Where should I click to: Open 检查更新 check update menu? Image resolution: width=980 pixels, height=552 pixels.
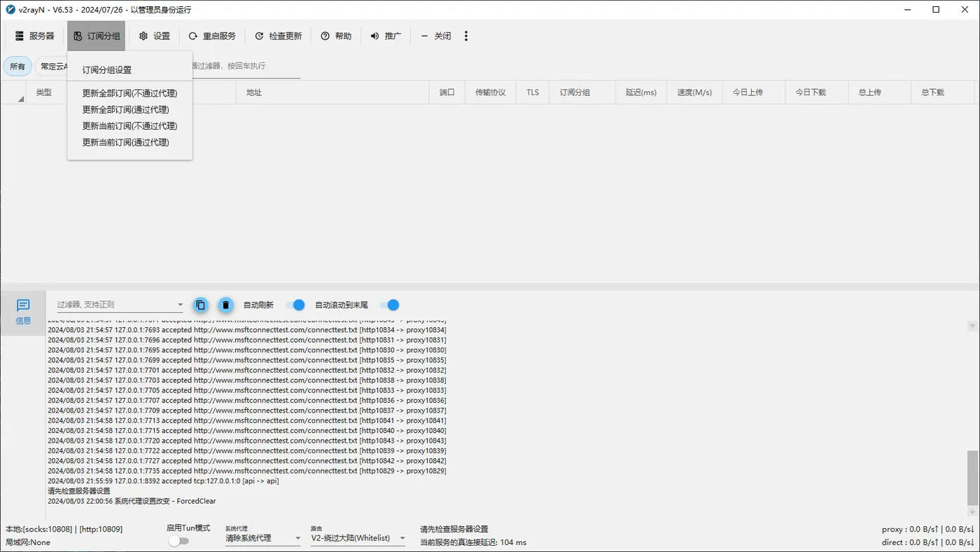(x=278, y=36)
